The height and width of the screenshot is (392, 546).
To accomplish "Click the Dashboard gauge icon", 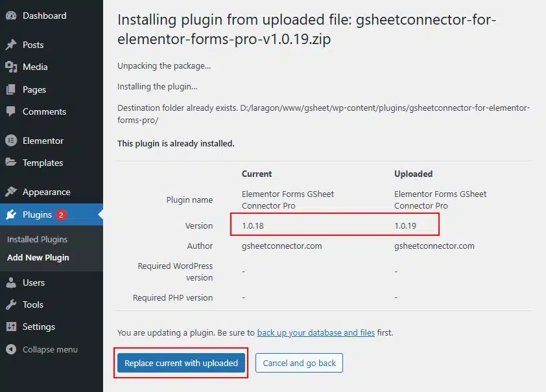I will click(x=11, y=15).
